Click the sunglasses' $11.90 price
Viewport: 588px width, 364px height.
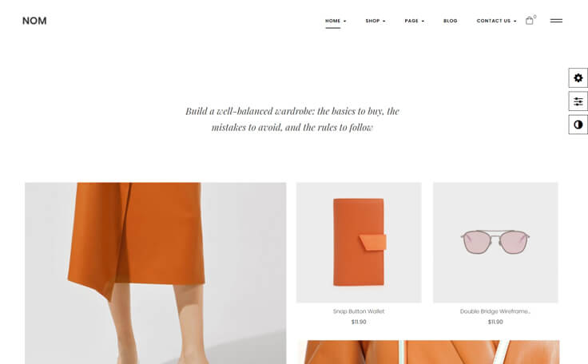click(x=495, y=322)
